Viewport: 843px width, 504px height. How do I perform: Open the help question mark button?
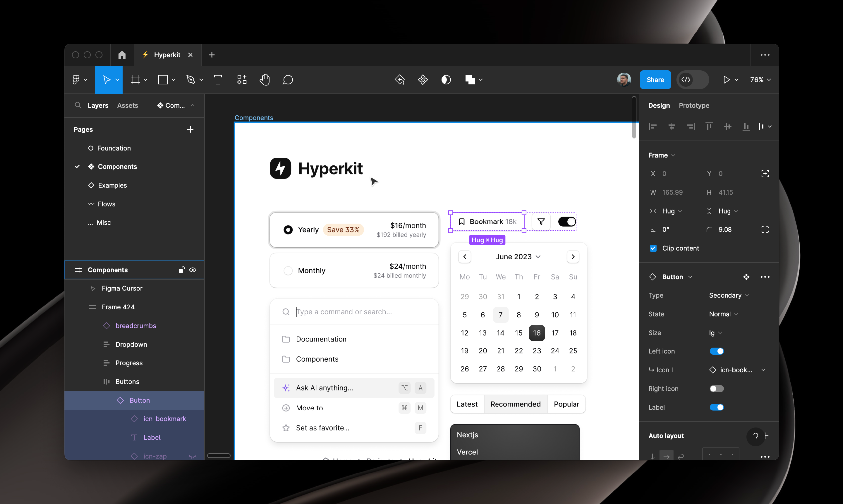[755, 436]
